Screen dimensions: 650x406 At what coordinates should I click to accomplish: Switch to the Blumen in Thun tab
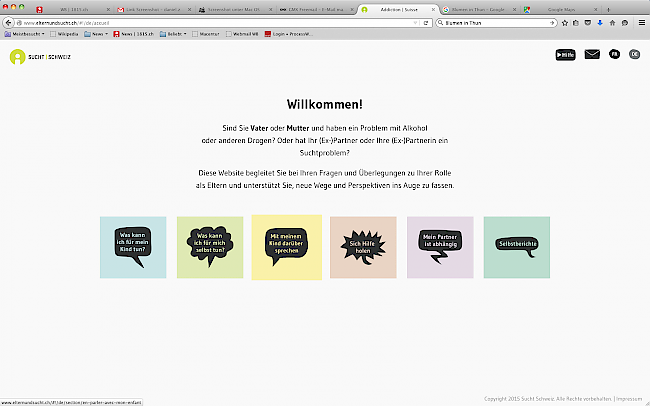[476, 8]
